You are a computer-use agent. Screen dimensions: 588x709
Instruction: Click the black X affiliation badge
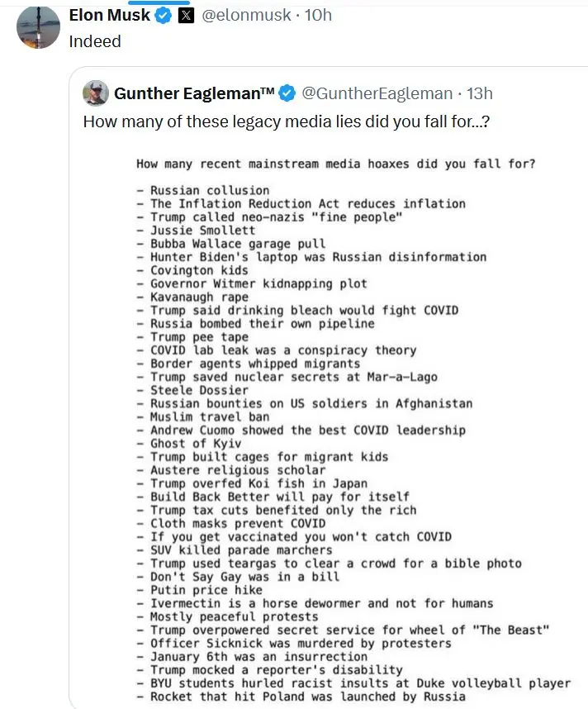pos(186,16)
